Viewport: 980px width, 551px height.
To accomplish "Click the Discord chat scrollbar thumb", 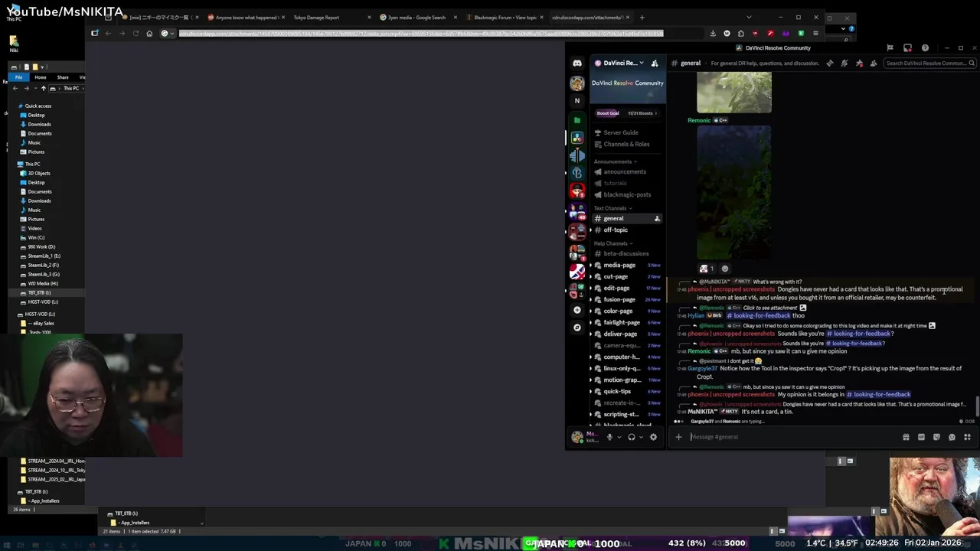I will (977, 407).
